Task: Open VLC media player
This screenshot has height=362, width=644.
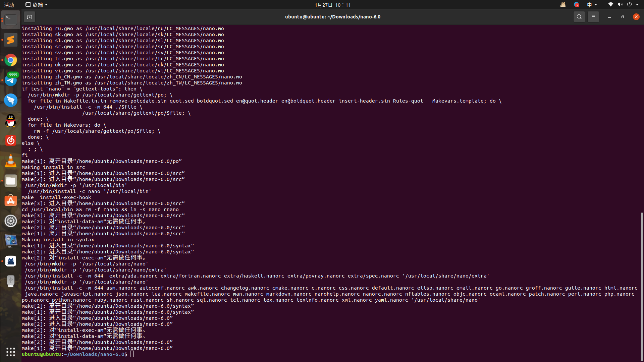Action: [11, 161]
